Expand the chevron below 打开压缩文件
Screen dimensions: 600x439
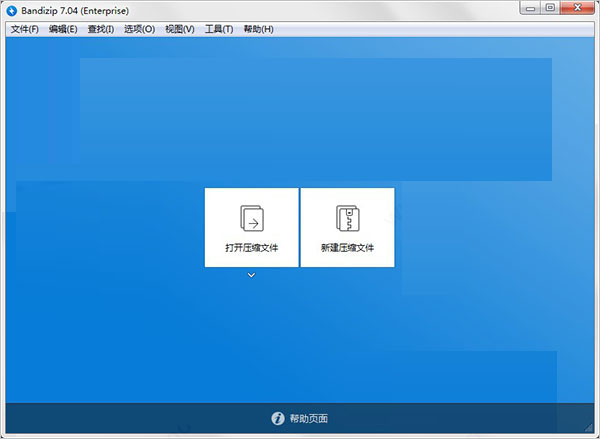251,275
